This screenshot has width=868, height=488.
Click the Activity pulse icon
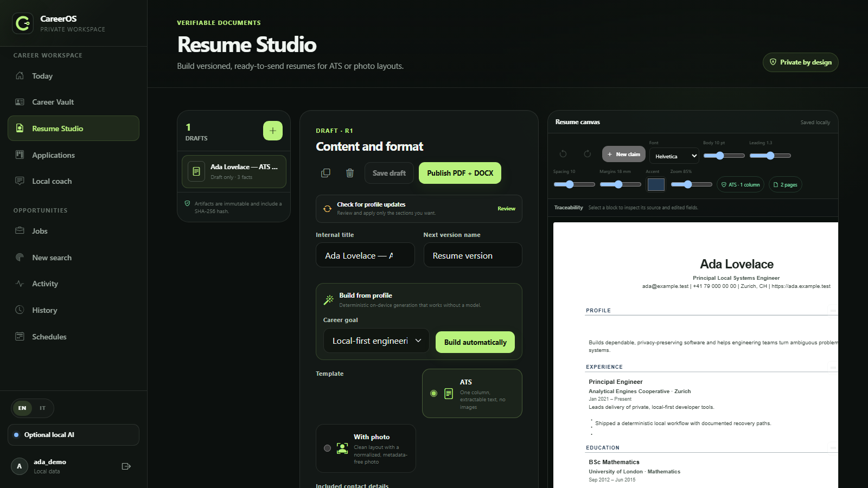(x=20, y=284)
